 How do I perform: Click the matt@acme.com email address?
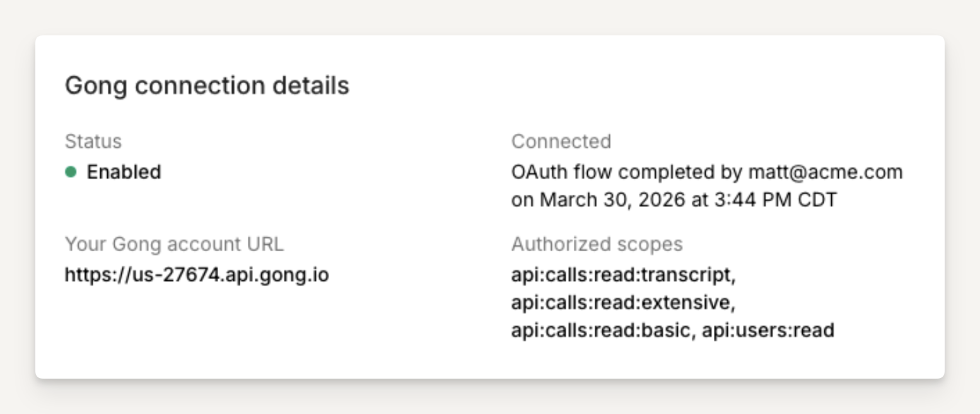[x=825, y=172]
